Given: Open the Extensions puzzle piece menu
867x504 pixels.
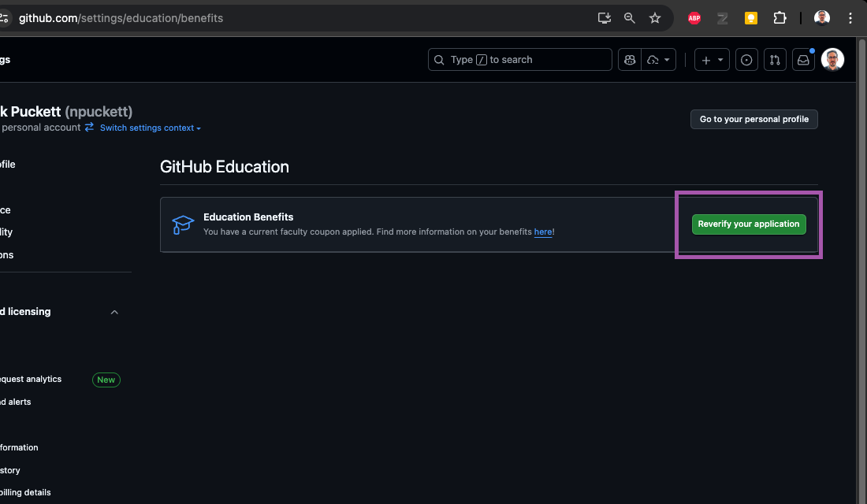Looking at the screenshot, I should point(780,18).
